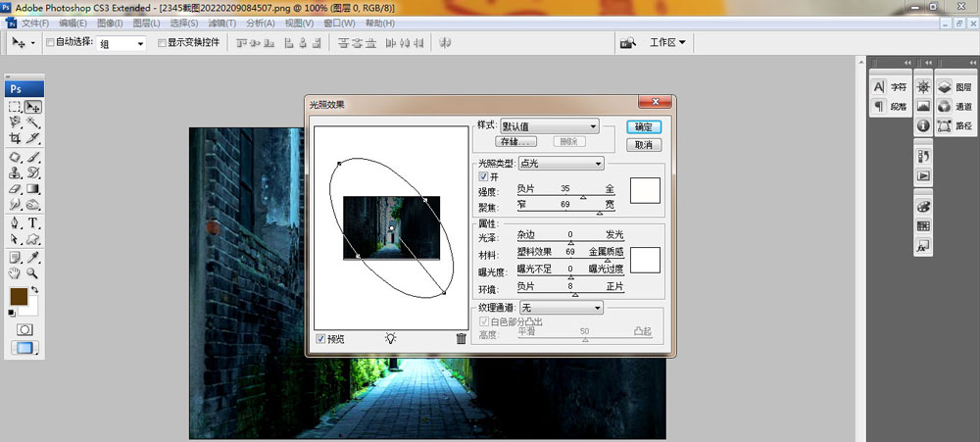The height and width of the screenshot is (442, 980).
Task: Open the 路径 (Paths) panel
Action: point(955,125)
